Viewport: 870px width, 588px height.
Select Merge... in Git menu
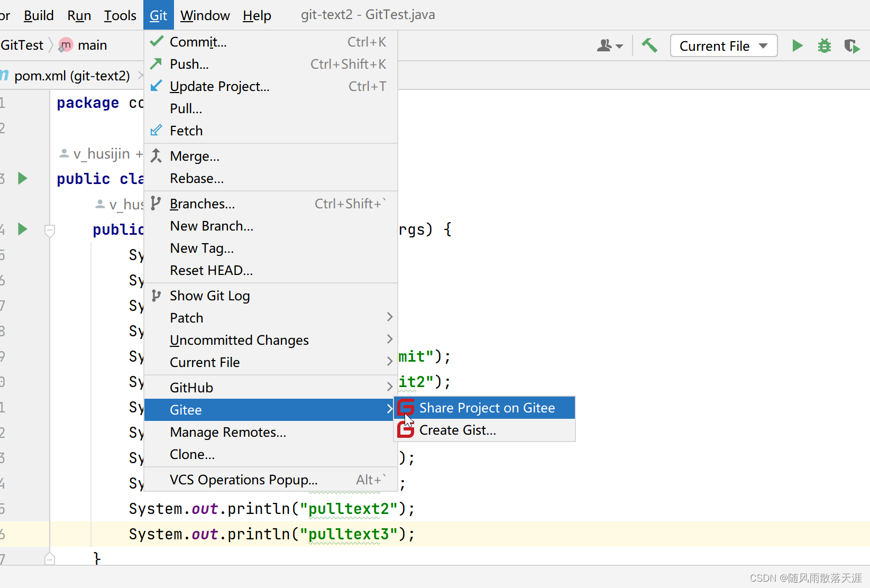point(270,156)
